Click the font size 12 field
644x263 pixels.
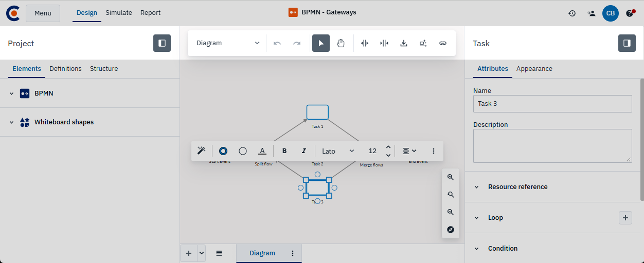tap(372, 151)
